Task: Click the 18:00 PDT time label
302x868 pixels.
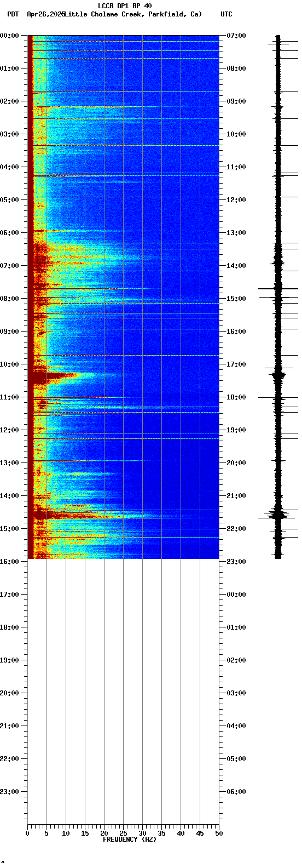Action: click(9, 627)
